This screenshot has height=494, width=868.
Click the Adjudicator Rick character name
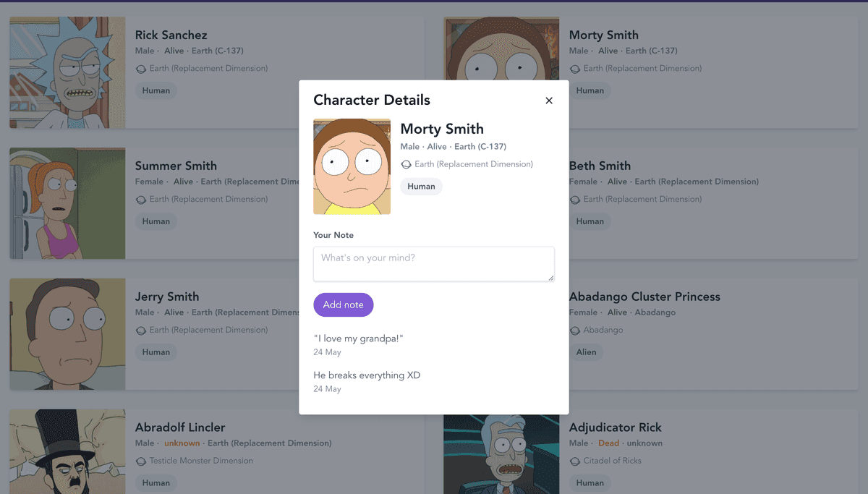615,427
